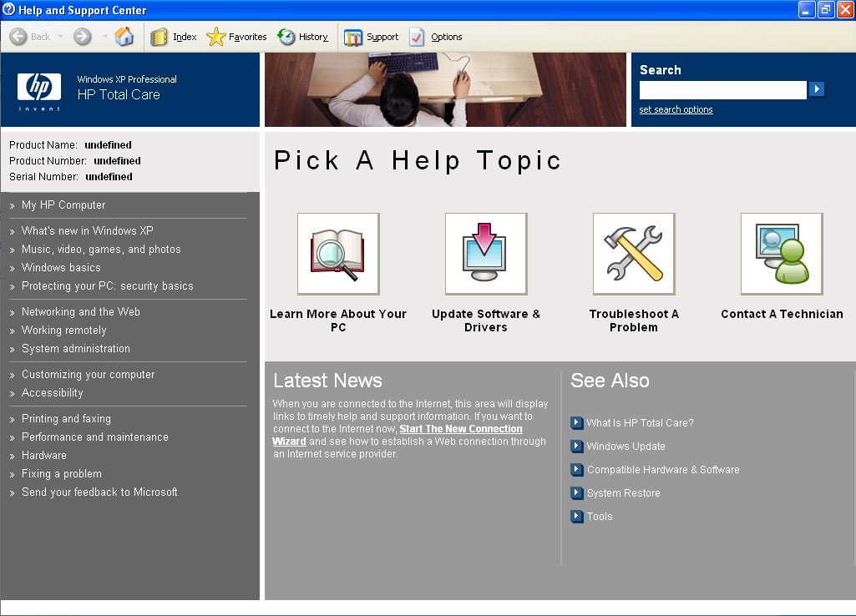Click inside the Search input box
Screen dimensions: 856x616
coord(722,89)
